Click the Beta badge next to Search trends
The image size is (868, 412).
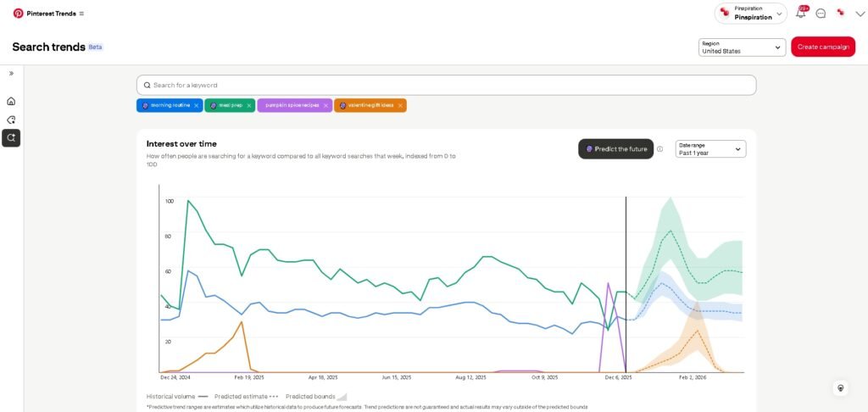click(x=95, y=47)
